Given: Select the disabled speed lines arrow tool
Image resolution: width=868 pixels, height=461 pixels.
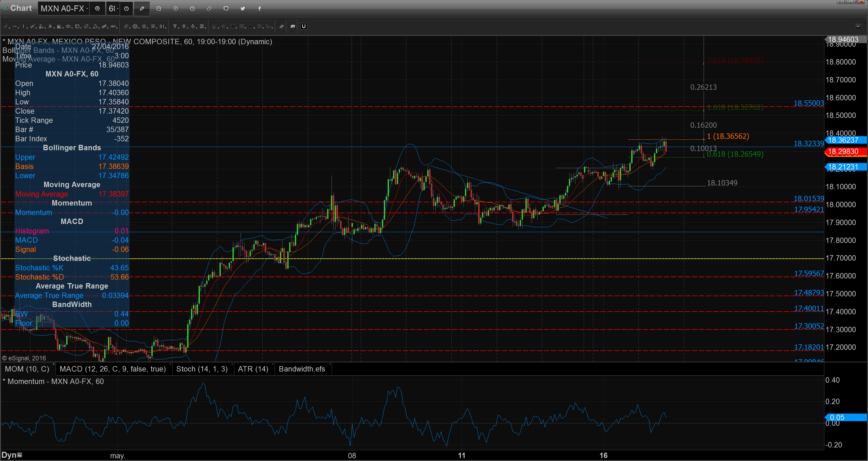Looking at the screenshot, I should 224,26.
